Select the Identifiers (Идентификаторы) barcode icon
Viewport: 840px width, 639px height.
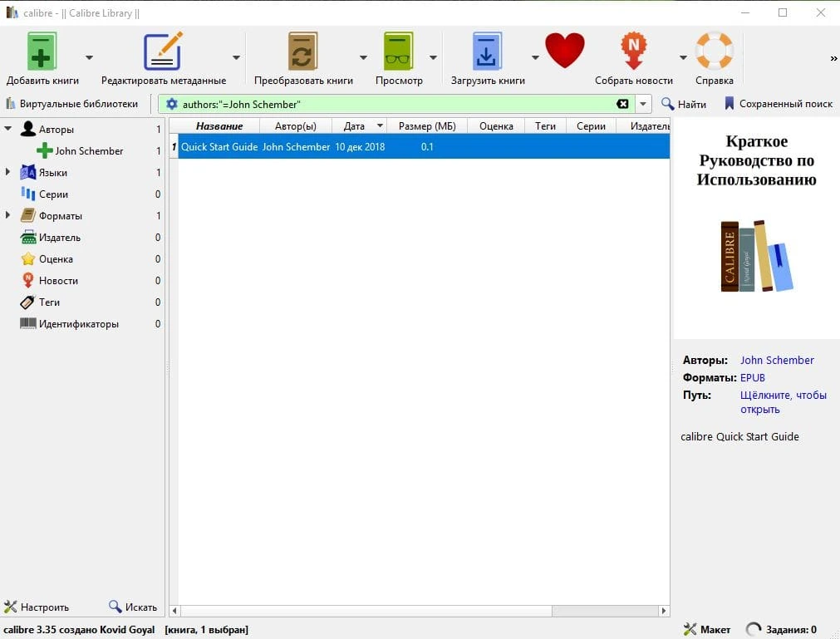point(28,323)
